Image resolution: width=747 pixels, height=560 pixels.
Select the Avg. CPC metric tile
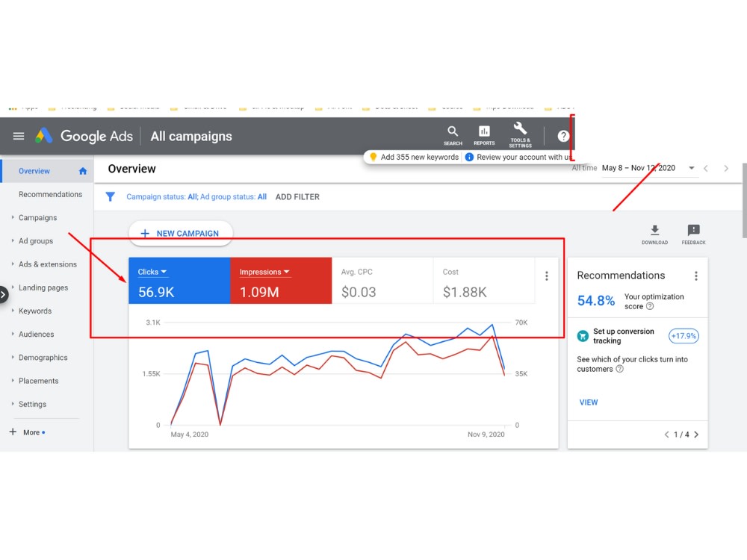[382, 281]
